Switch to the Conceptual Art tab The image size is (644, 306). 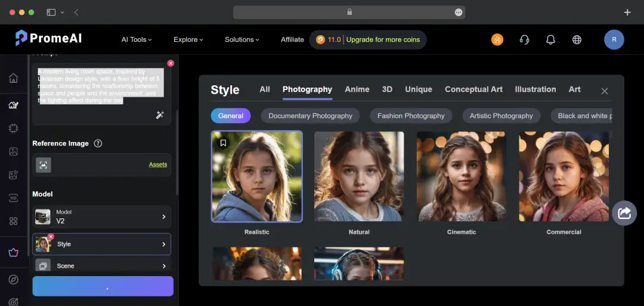pyautogui.click(x=473, y=89)
